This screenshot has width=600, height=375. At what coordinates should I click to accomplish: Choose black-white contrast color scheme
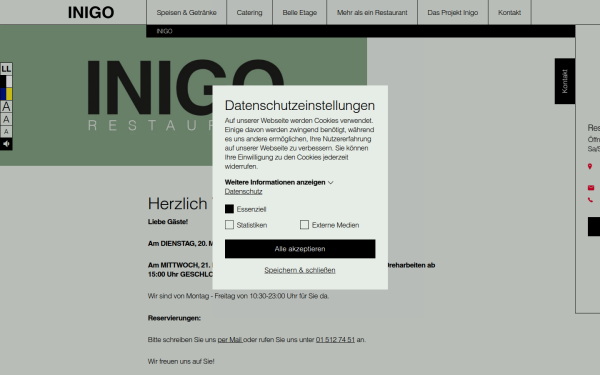[6, 82]
